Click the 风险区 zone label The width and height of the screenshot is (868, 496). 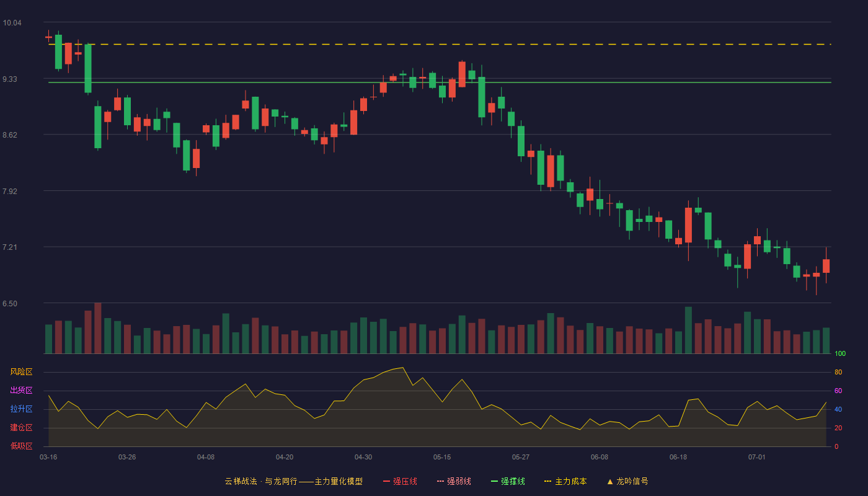[22, 372]
